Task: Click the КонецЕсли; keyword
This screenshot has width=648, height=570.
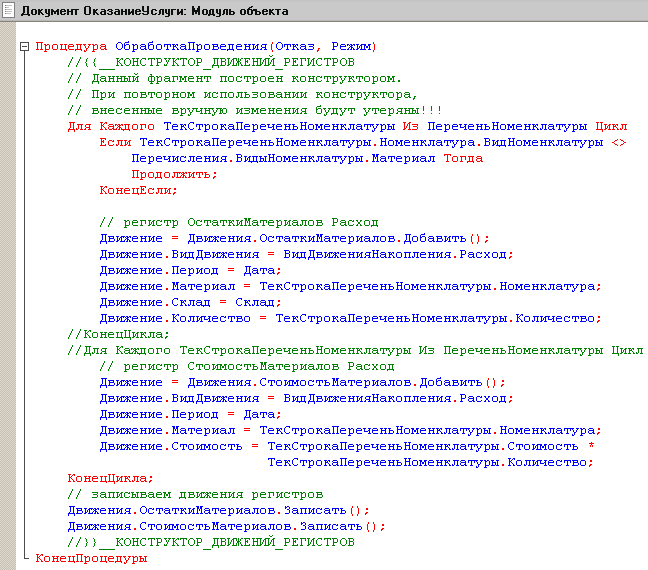Action: click(x=138, y=191)
